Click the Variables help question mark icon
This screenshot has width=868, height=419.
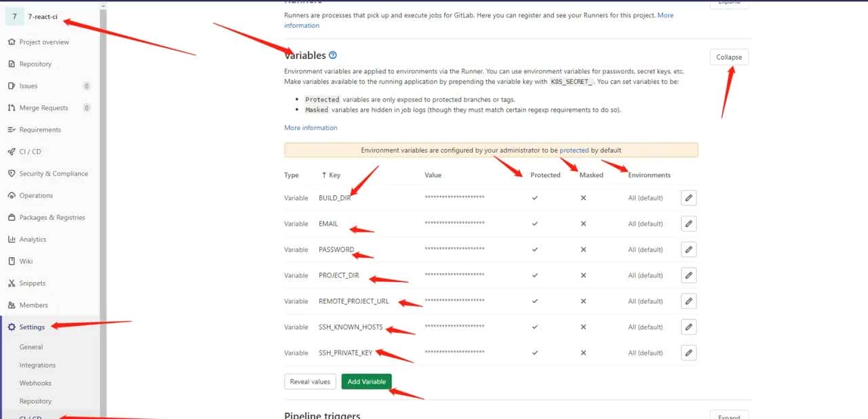(333, 56)
